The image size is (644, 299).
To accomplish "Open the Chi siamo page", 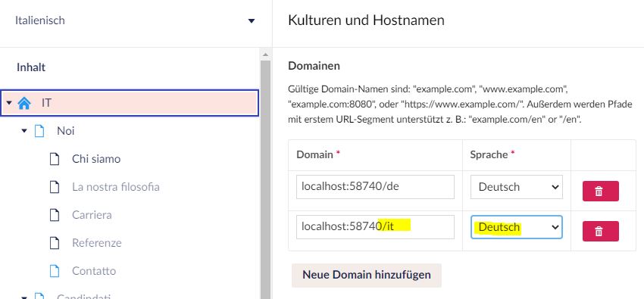I will 96,159.
